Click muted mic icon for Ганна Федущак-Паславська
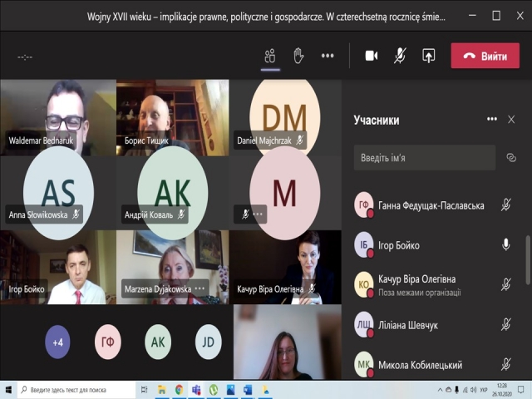The height and width of the screenshot is (399, 532). coord(506,205)
